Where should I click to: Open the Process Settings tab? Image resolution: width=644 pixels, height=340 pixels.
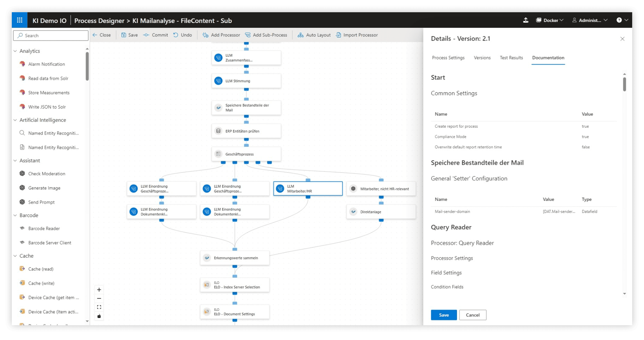[448, 58]
